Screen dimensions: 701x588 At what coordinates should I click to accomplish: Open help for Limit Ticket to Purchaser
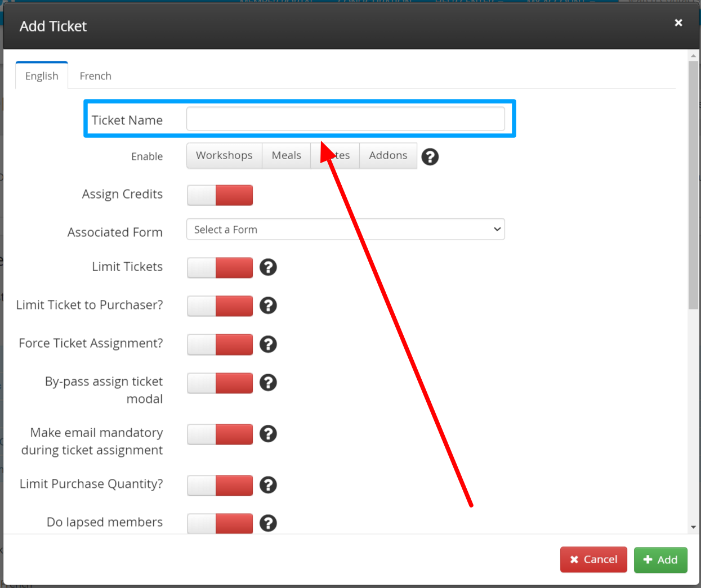point(268,306)
